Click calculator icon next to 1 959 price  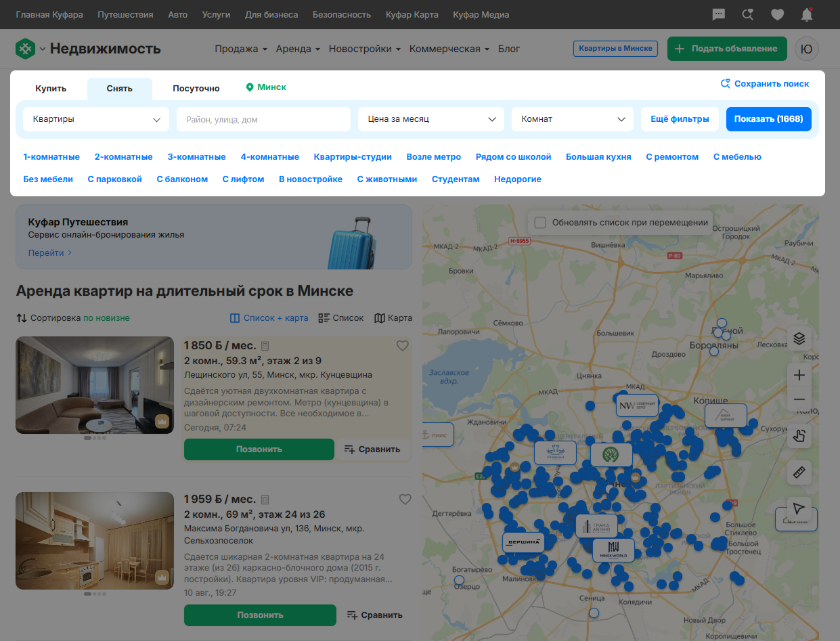[x=265, y=500]
